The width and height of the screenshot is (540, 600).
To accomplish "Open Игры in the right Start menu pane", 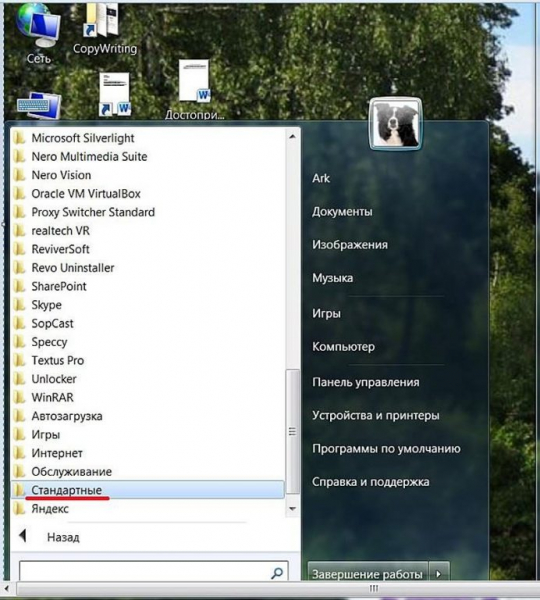I will 326,313.
